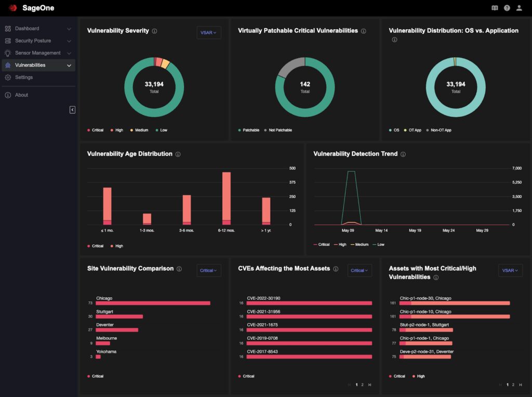The image size is (532, 397).
Task: Click info icon next to Vulnerability Severity
Action: [154, 31]
